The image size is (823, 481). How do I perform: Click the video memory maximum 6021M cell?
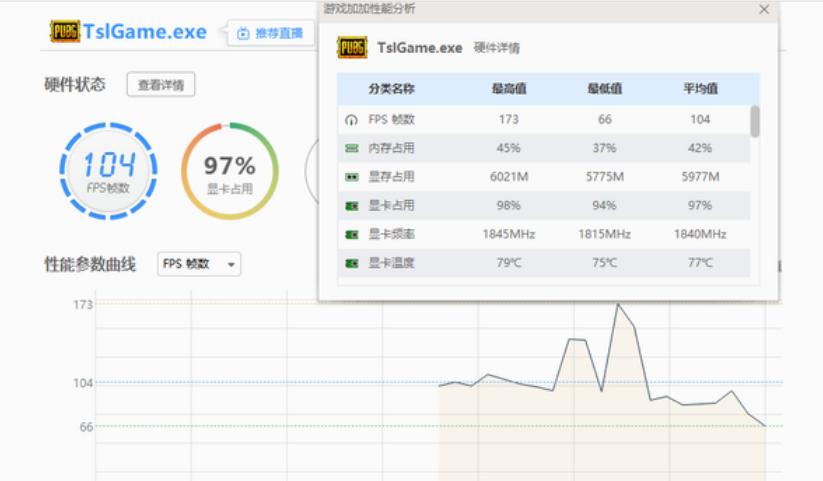509,177
